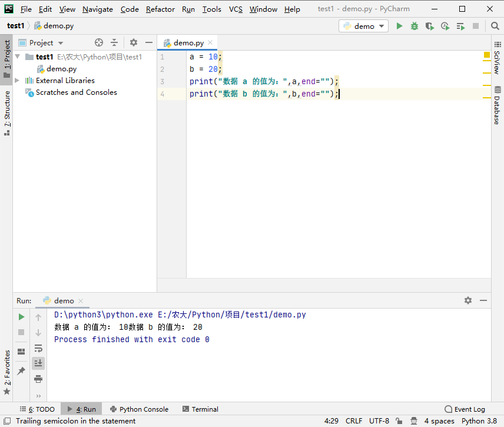This screenshot has height=427, width=504.
Task: Open the demo run configuration dropdown
Action: 363,26
